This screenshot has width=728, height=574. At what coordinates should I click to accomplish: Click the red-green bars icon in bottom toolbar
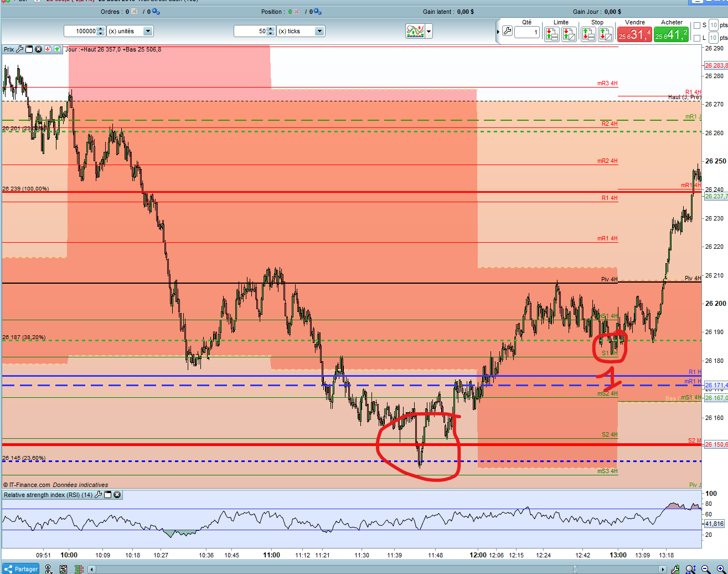(79, 569)
